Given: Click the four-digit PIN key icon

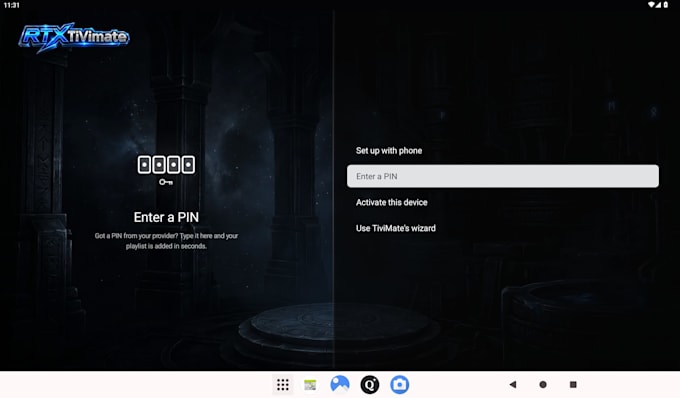Looking at the screenshot, I should click(x=166, y=170).
